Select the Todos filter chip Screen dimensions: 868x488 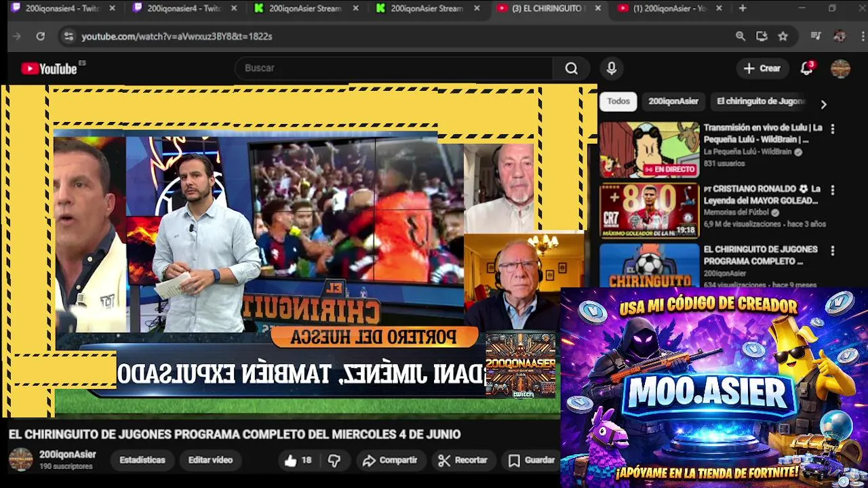[618, 102]
